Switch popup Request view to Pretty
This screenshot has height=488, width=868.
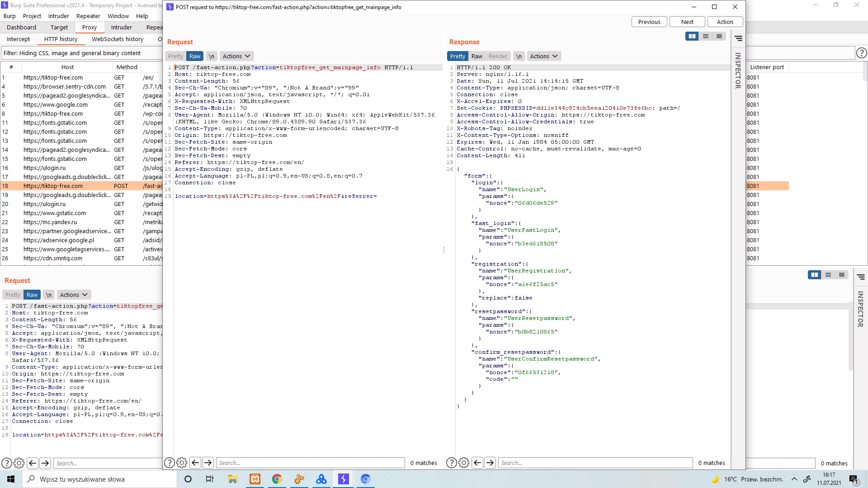pos(175,56)
